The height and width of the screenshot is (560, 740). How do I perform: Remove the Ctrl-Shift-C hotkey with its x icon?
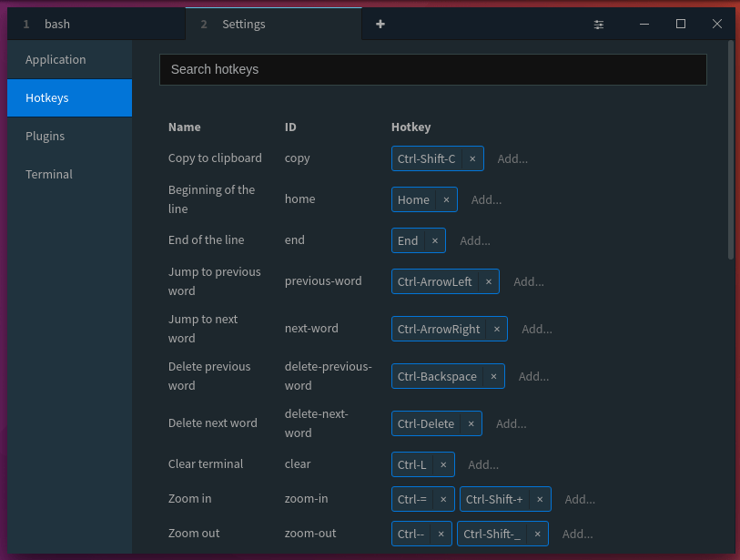472,158
